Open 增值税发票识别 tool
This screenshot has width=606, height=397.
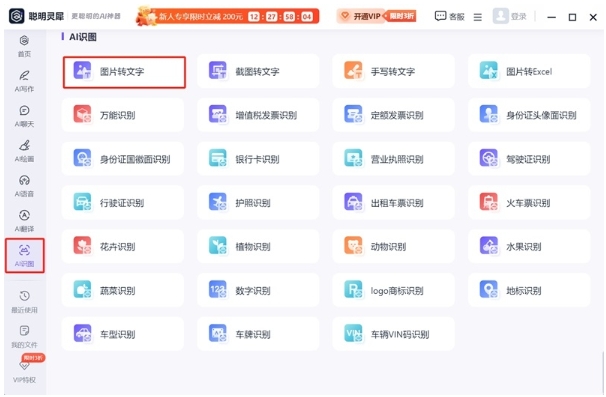point(258,115)
